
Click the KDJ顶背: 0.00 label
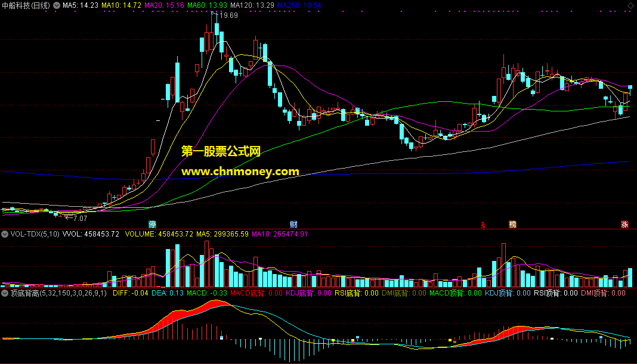point(508,293)
